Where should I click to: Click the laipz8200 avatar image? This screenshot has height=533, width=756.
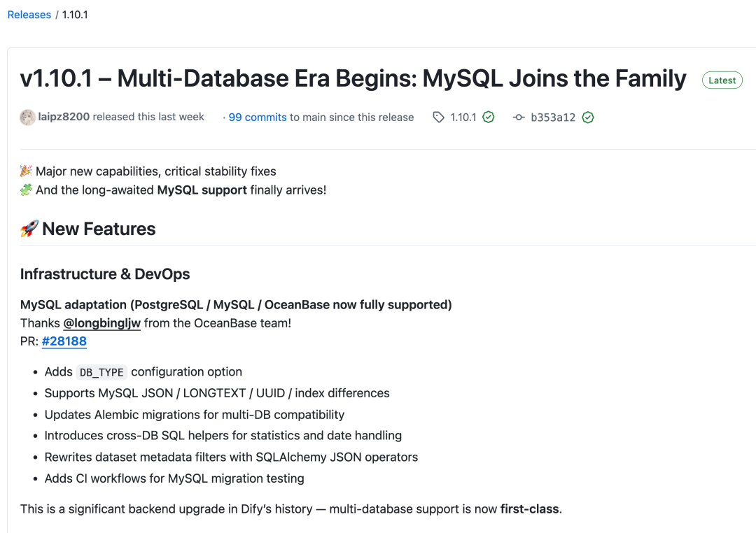click(28, 118)
